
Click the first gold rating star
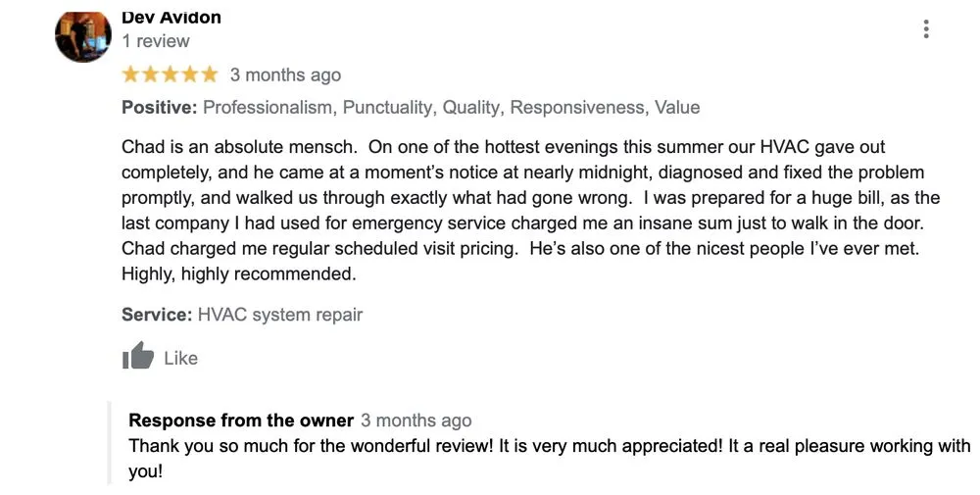click(x=131, y=74)
